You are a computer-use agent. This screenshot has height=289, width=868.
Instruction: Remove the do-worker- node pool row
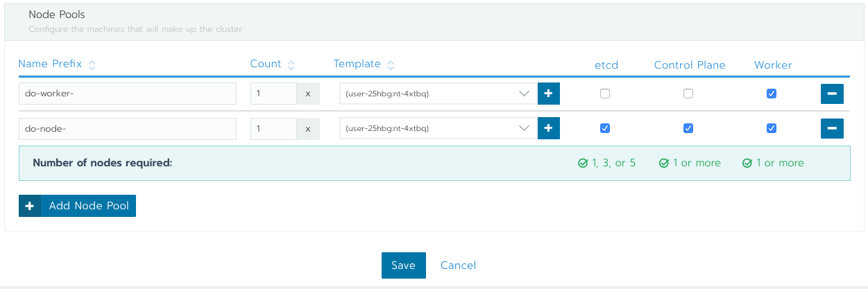832,94
